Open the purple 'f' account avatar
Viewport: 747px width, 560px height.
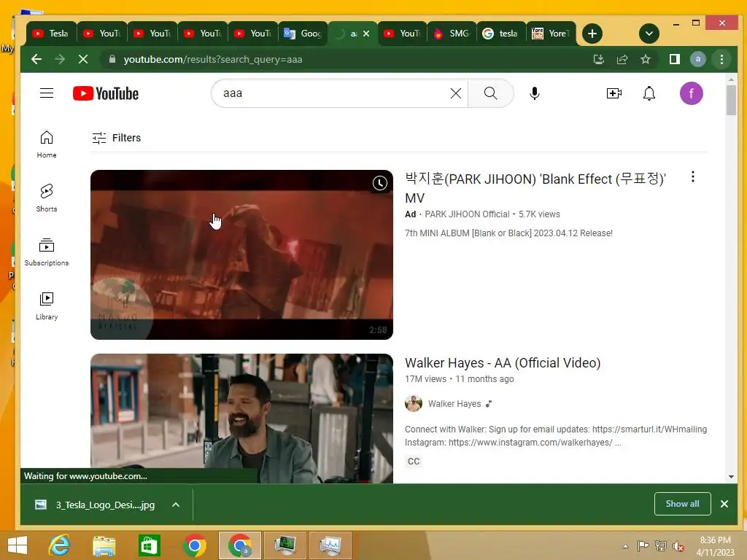coord(692,93)
